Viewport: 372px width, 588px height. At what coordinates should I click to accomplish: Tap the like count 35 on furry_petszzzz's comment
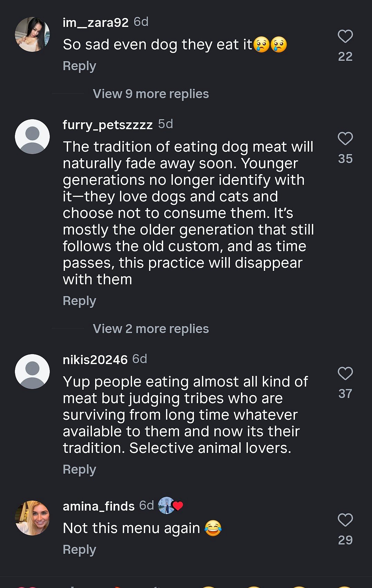345,159
